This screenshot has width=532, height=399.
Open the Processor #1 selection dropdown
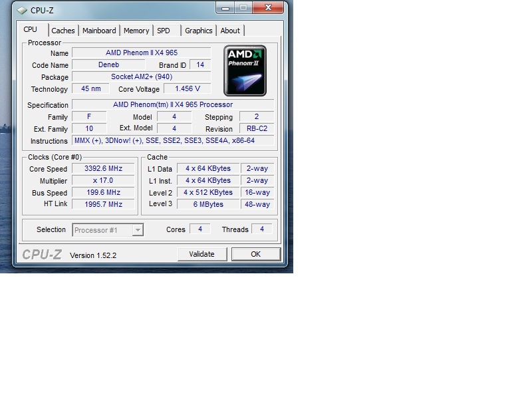pos(108,230)
